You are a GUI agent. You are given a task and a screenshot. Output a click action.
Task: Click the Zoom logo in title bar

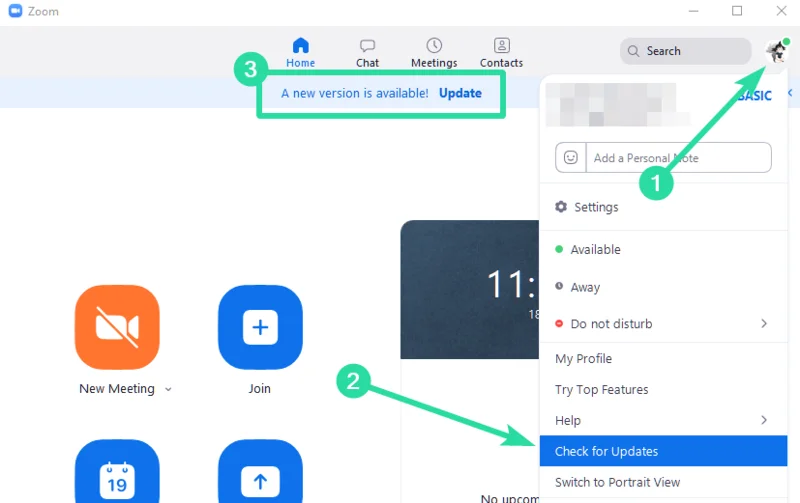15,11
